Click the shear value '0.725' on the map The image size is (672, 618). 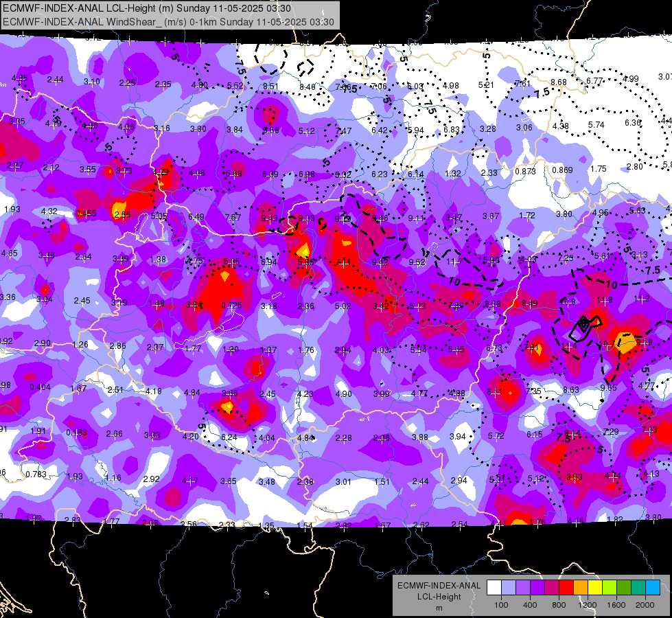pyautogui.click(x=231, y=306)
